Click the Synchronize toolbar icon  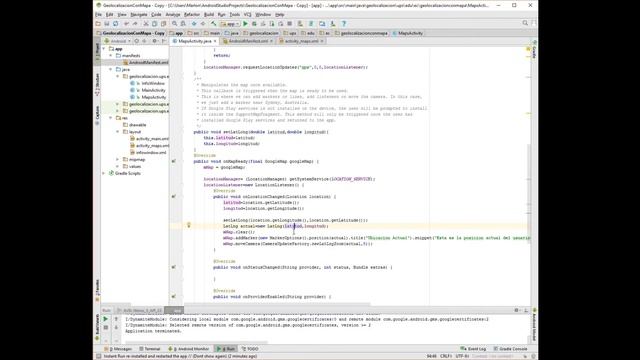tap(116, 24)
